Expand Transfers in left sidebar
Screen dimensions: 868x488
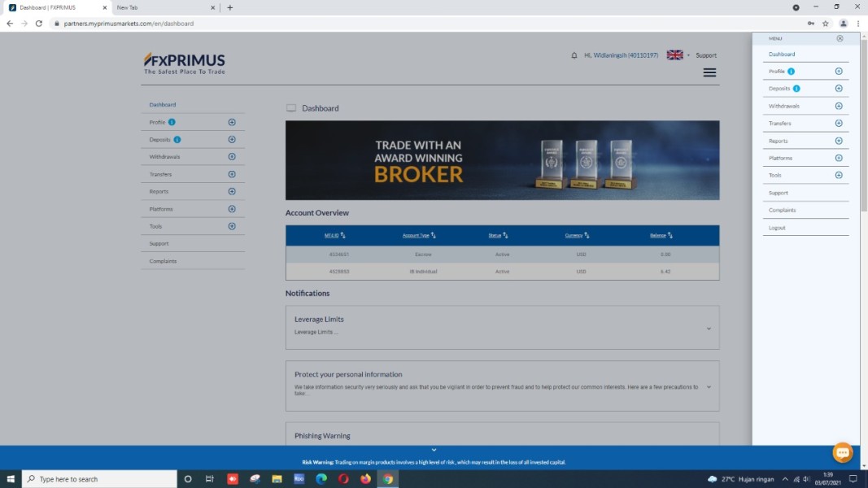pos(232,174)
